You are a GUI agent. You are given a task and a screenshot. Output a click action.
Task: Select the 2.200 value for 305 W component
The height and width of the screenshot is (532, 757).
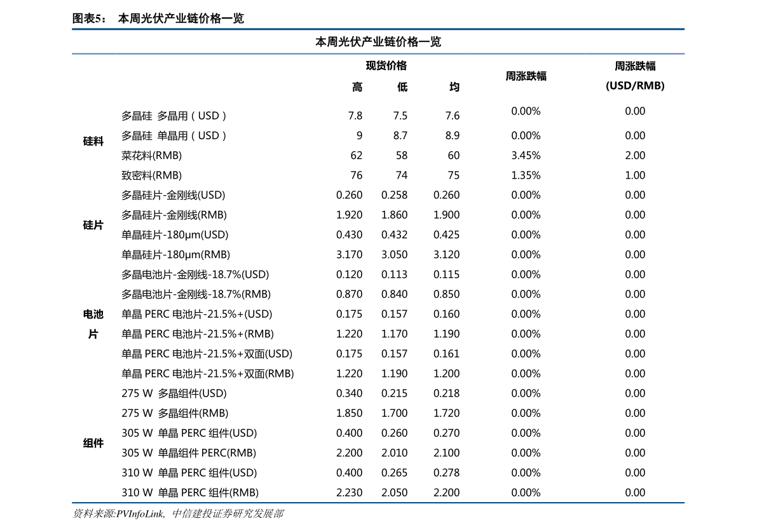pyautogui.click(x=349, y=453)
